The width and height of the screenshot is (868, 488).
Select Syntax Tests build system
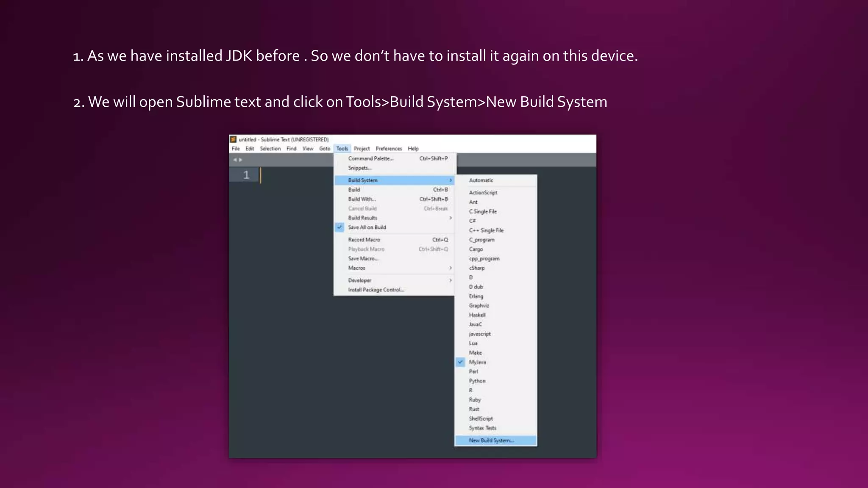pyautogui.click(x=496, y=428)
